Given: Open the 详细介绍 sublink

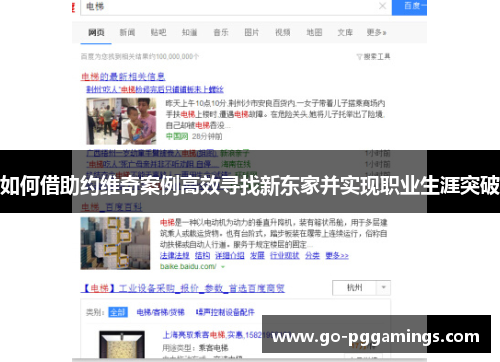Looking at the screenshot, I should [230, 256].
